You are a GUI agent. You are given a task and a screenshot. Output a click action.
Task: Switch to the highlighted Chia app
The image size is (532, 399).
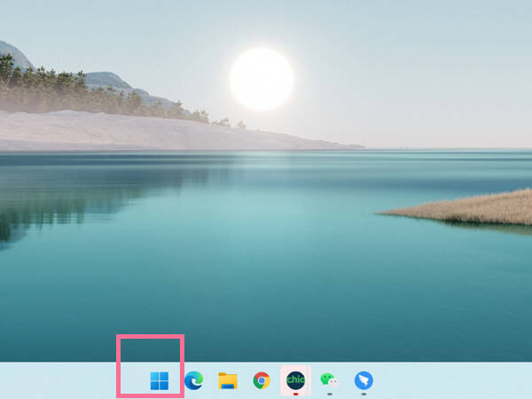tap(295, 380)
